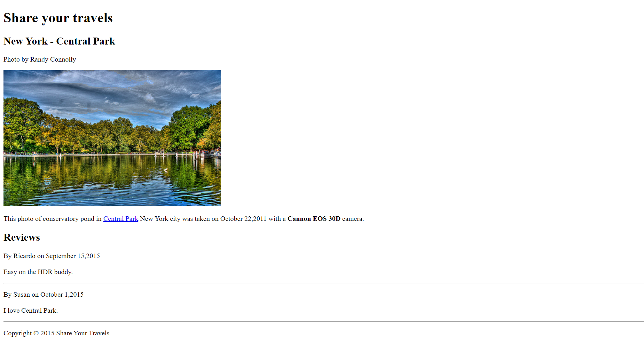644x344 pixels.
Task: Click 'By Susan on October 1,2015' line
Action: [x=44, y=295]
